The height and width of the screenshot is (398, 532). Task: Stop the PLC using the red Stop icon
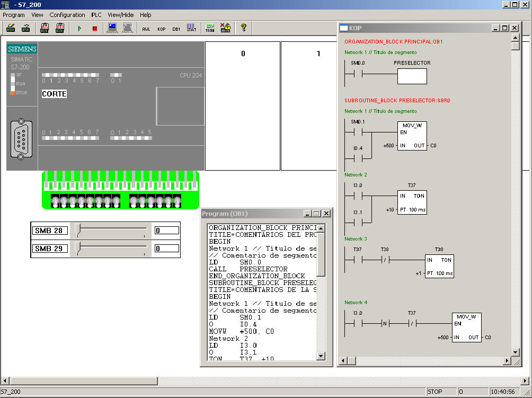95,28
